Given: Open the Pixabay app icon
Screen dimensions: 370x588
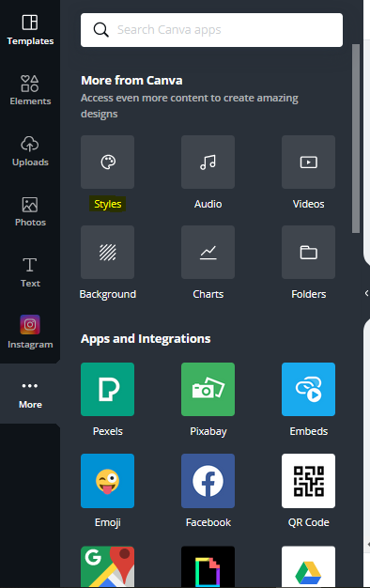Looking at the screenshot, I should [208, 389].
